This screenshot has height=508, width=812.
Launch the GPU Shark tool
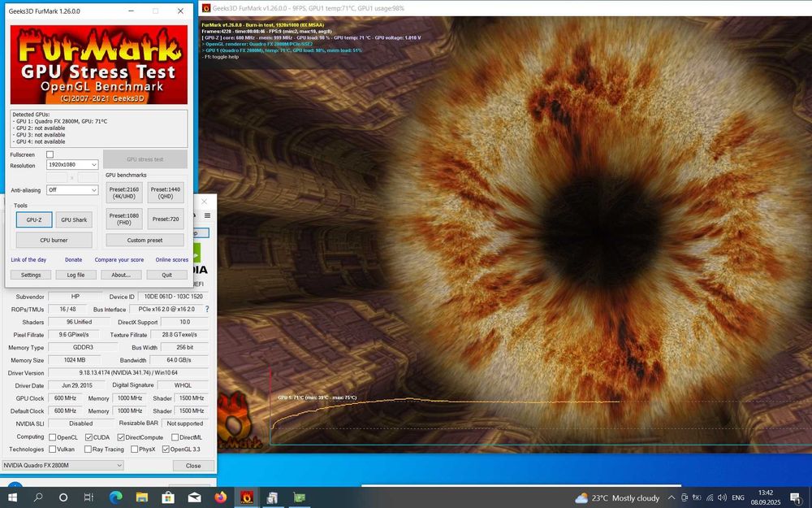click(x=74, y=219)
